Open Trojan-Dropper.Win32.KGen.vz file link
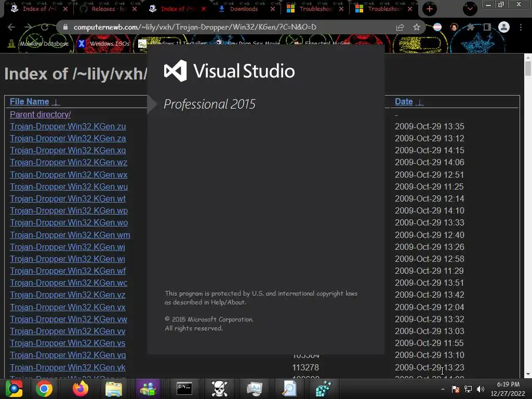The image size is (532, 399). [68, 295]
